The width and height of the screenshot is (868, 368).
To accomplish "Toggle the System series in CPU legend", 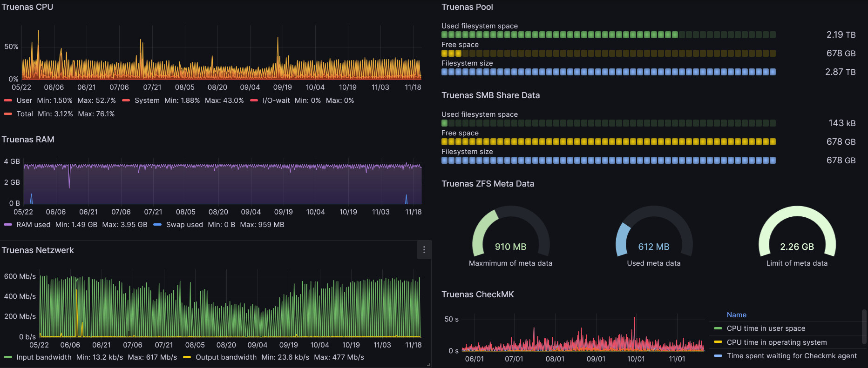I will (147, 100).
